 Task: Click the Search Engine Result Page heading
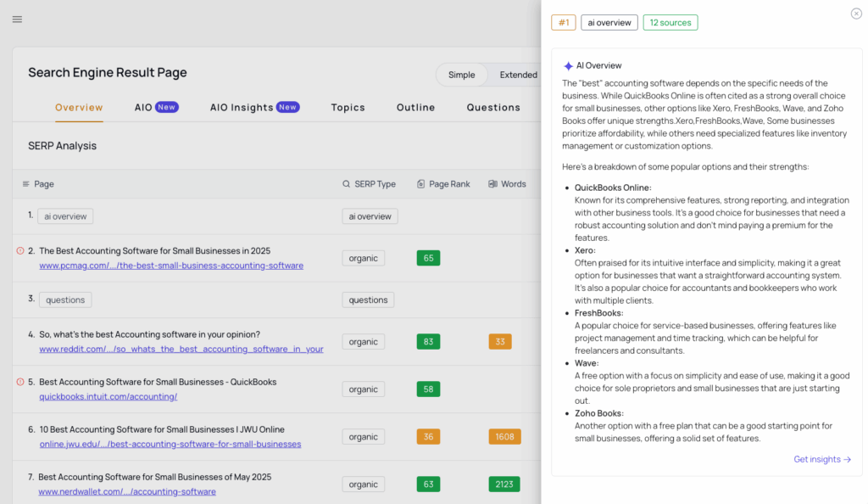pyautogui.click(x=108, y=73)
